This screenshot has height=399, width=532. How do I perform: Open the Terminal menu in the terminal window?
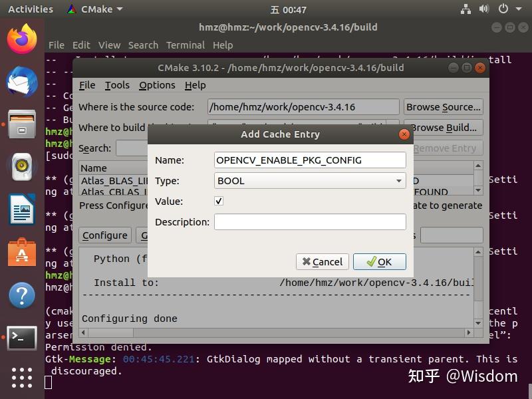(186, 45)
